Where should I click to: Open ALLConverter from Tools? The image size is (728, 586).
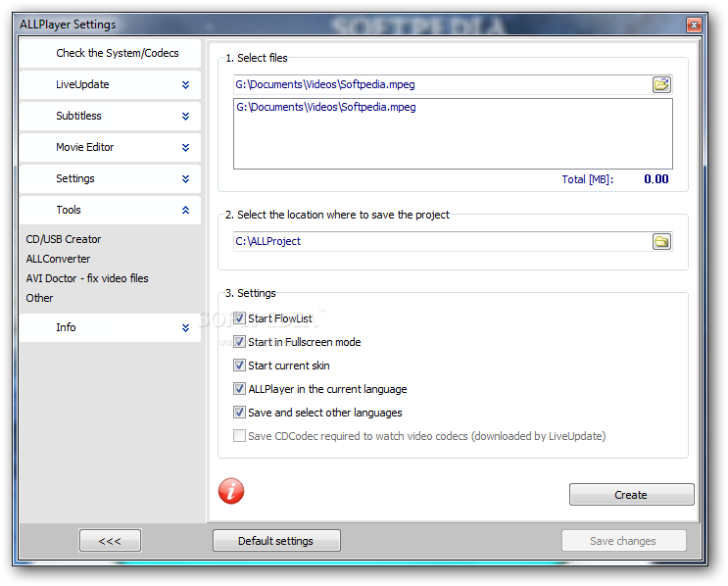click(58, 259)
